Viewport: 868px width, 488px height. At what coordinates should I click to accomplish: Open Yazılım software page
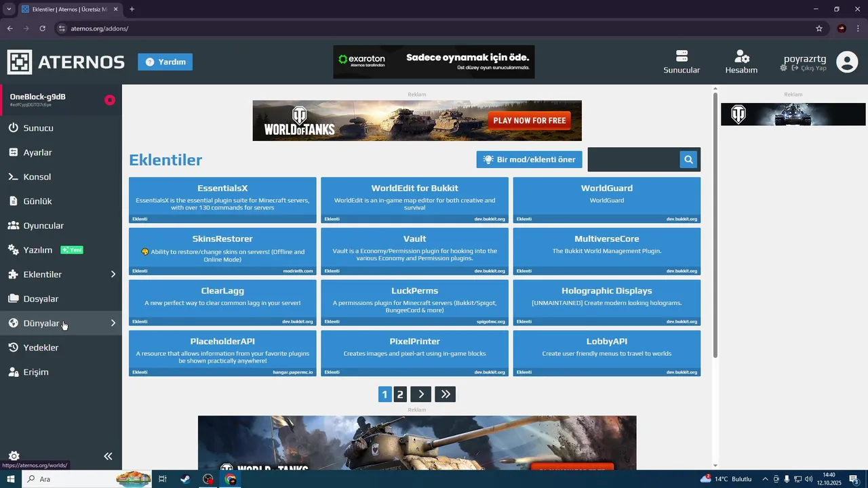pyautogui.click(x=61, y=250)
